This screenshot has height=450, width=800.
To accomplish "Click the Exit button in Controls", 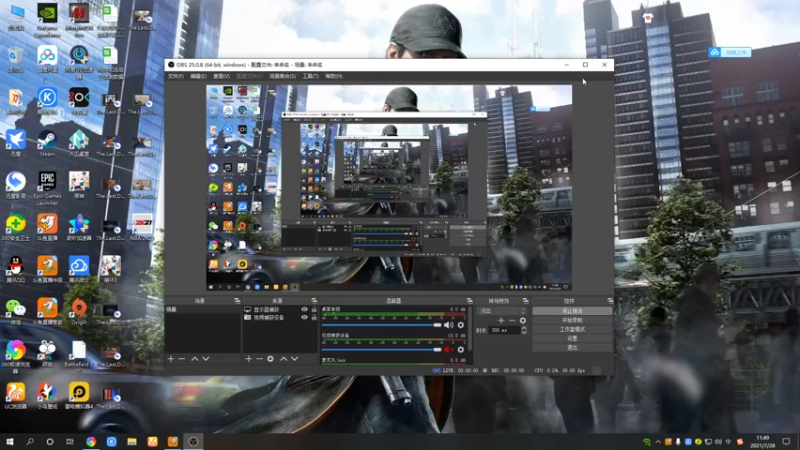I will [572, 347].
